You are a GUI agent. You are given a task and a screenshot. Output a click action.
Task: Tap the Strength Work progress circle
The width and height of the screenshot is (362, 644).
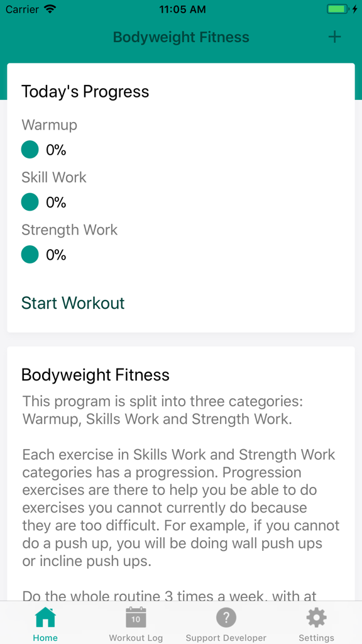[30, 254]
